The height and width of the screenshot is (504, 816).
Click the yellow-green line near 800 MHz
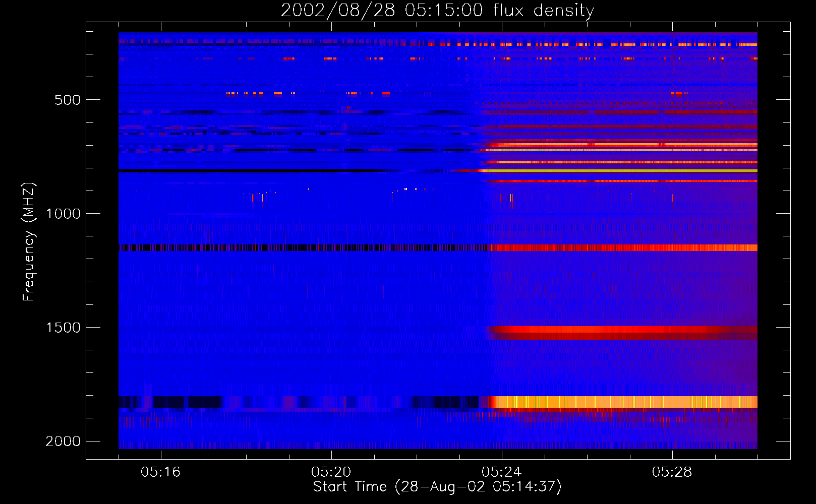619,171
